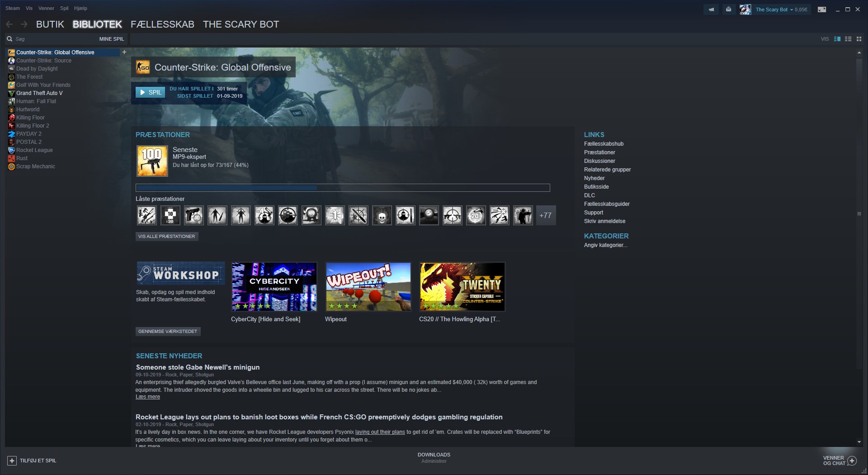Open THE SCARY BOT profile tab
868x475 pixels.
[x=241, y=24]
